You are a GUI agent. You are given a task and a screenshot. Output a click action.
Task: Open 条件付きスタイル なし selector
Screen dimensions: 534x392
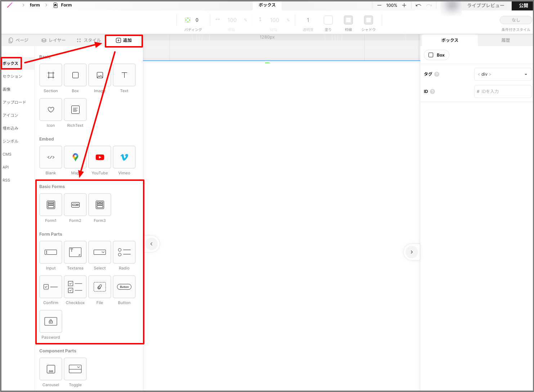click(516, 20)
